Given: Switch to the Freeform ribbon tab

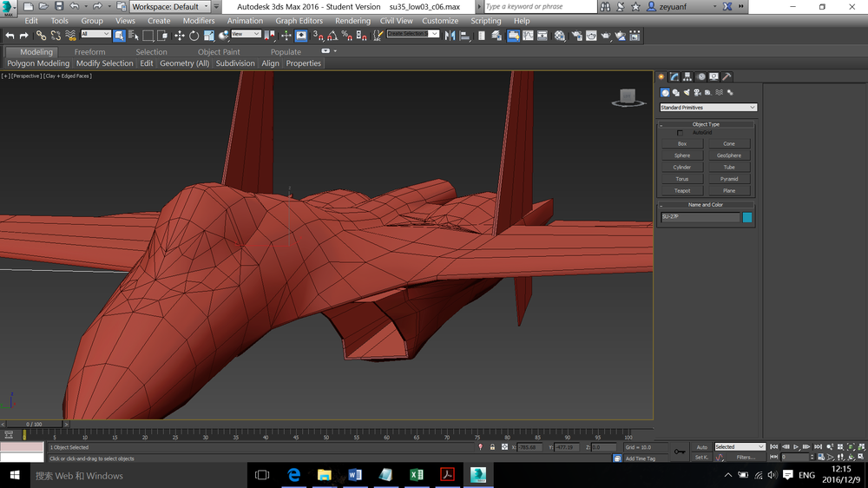Looking at the screenshot, I should [x=89, y=52].
